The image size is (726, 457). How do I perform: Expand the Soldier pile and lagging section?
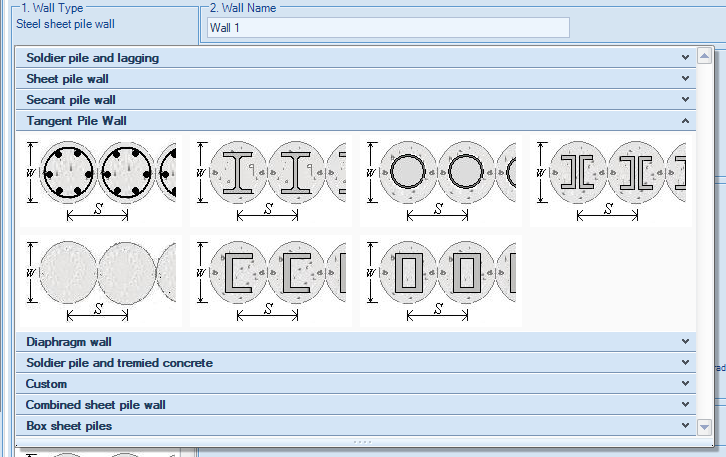(356, 58)
